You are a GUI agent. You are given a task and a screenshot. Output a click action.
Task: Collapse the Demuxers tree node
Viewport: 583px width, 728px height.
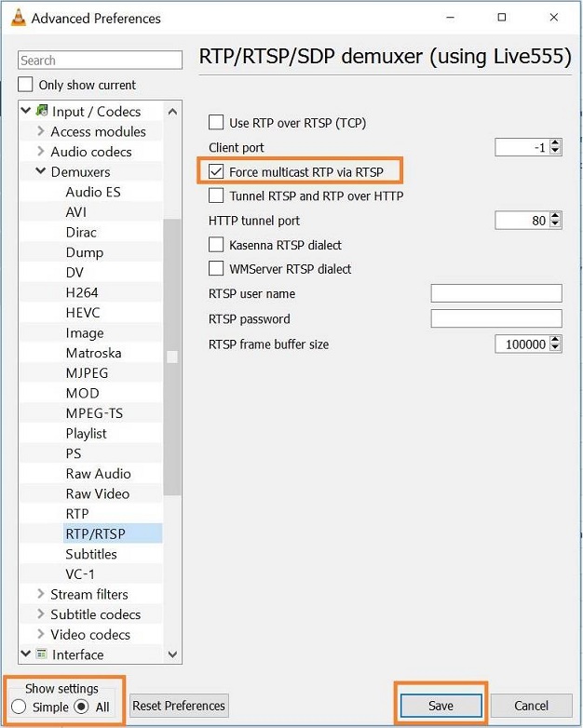[x=41, y=172]
